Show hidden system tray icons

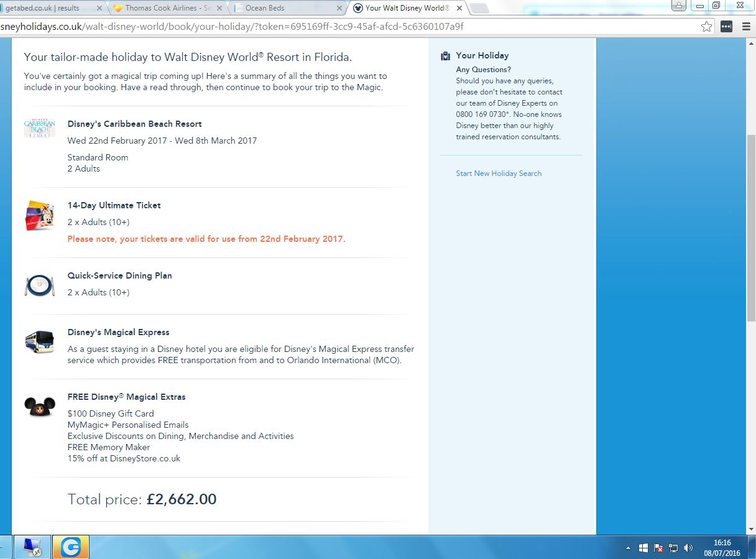[629, 548]
